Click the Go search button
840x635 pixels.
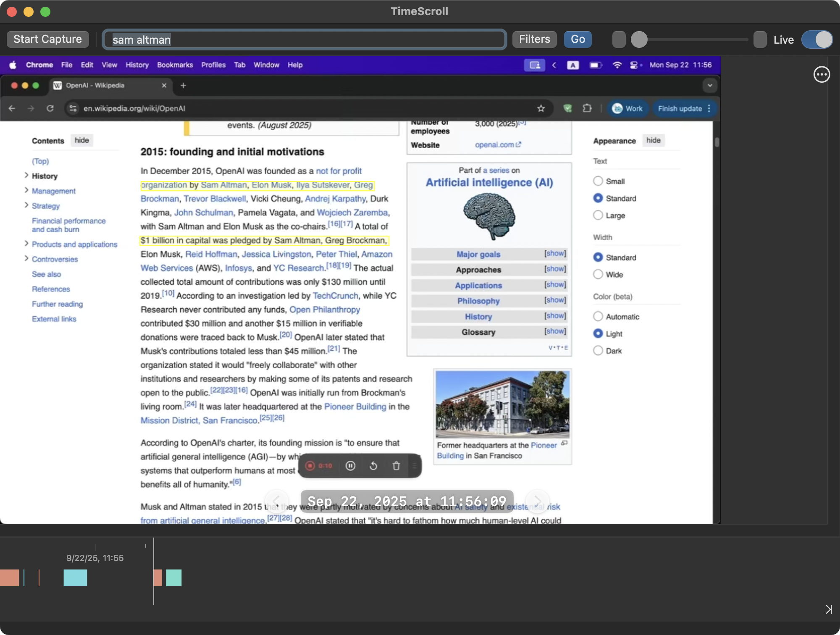point(578,39)
